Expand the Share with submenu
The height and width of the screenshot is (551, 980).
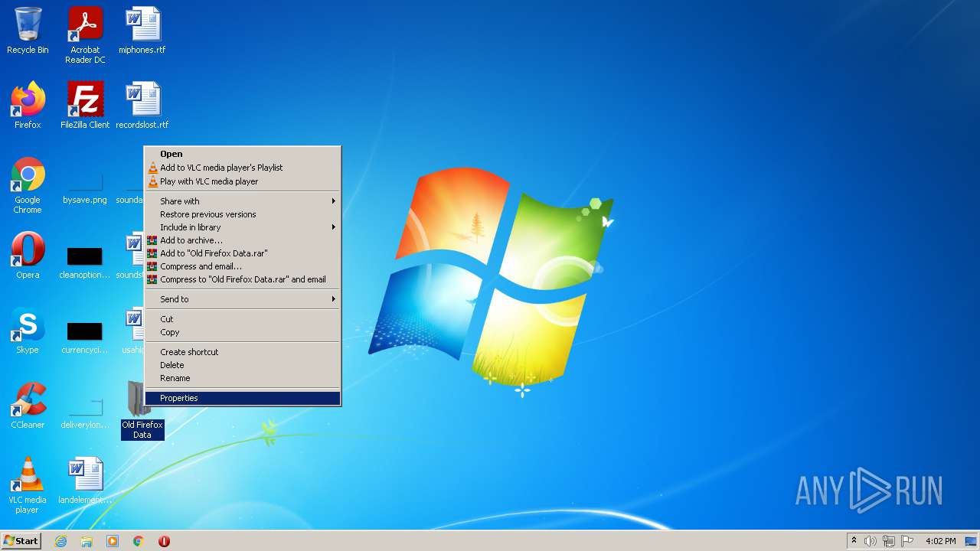pos(243,201)
